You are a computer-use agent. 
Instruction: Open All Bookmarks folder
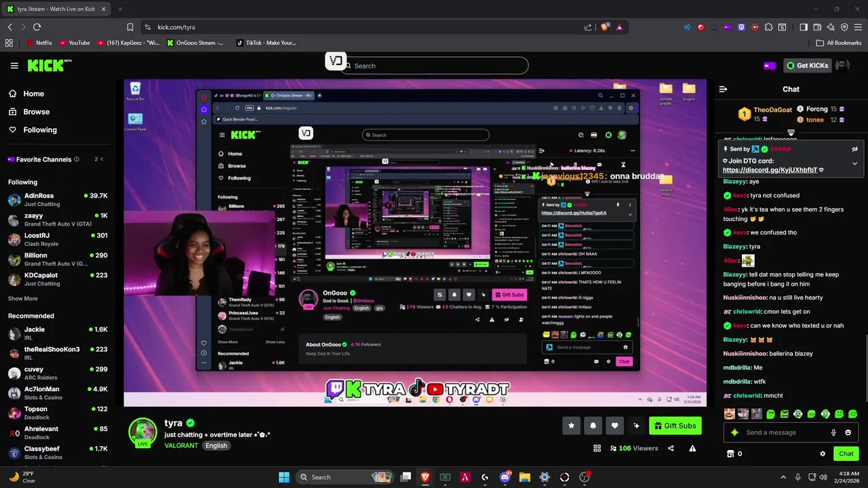[x=839, y=43]
